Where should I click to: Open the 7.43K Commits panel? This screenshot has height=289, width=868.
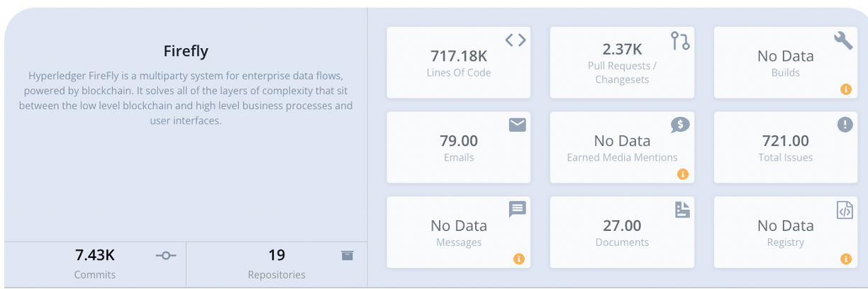[x=95, y=263]
